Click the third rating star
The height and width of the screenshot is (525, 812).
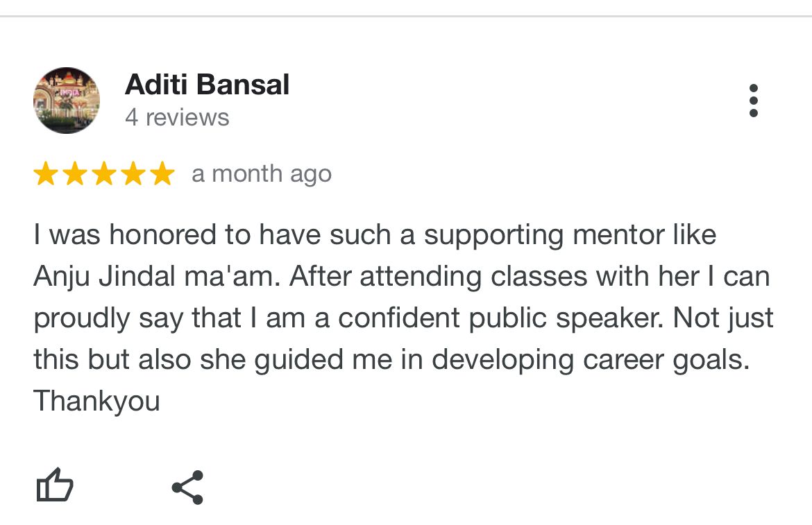104,174
